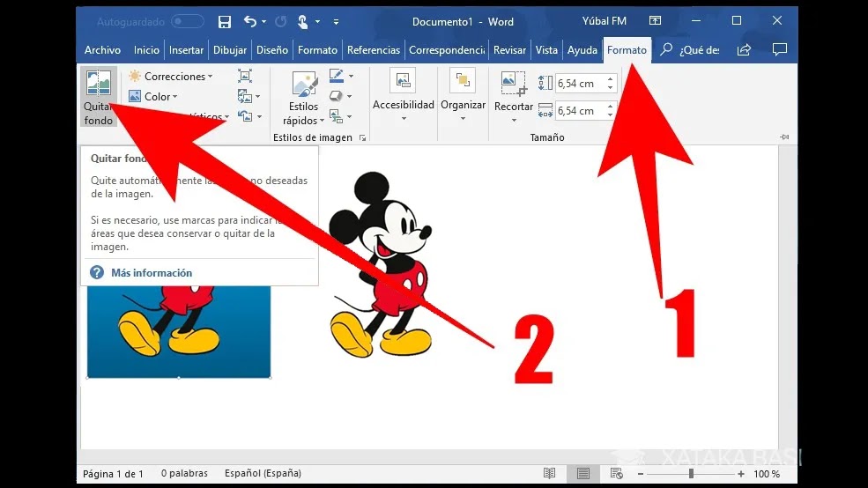Open the Comments speech bubble icon
The height and width of the screenshot is (488, 868).
[779, 49]
